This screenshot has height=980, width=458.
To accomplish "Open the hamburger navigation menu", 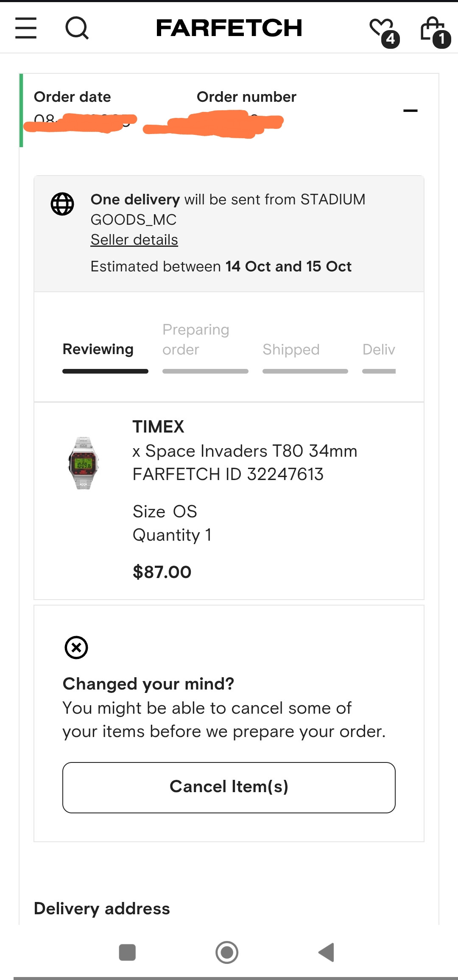I will tap(26, 28).
